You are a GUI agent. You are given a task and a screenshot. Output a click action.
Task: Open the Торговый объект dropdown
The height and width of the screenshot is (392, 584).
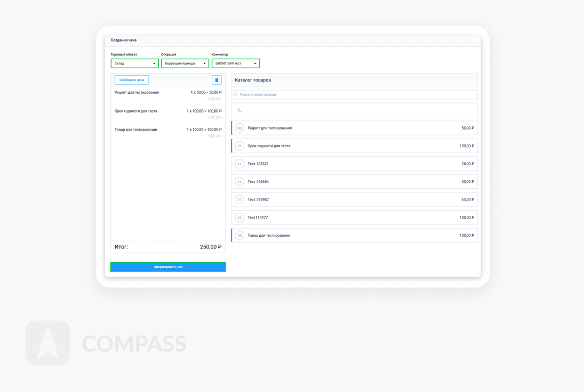coord(134,63)
